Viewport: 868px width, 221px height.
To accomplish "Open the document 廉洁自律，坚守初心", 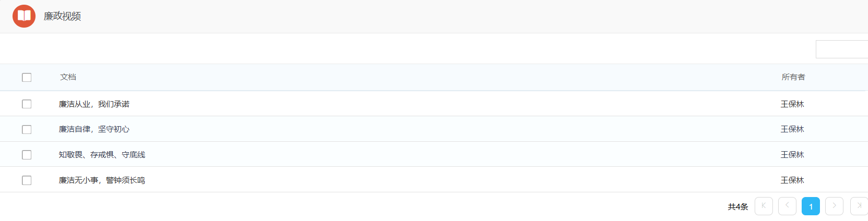I will click(94, 129).
